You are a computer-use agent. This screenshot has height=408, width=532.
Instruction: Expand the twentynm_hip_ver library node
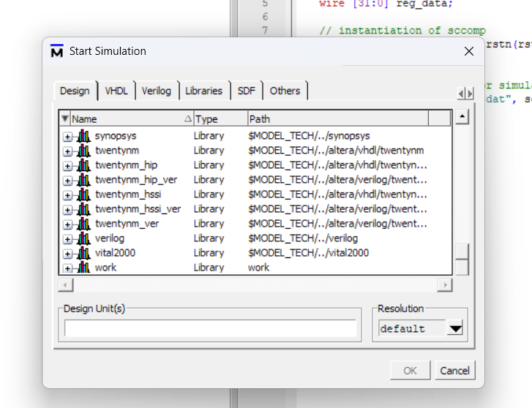tap(68, 181)
